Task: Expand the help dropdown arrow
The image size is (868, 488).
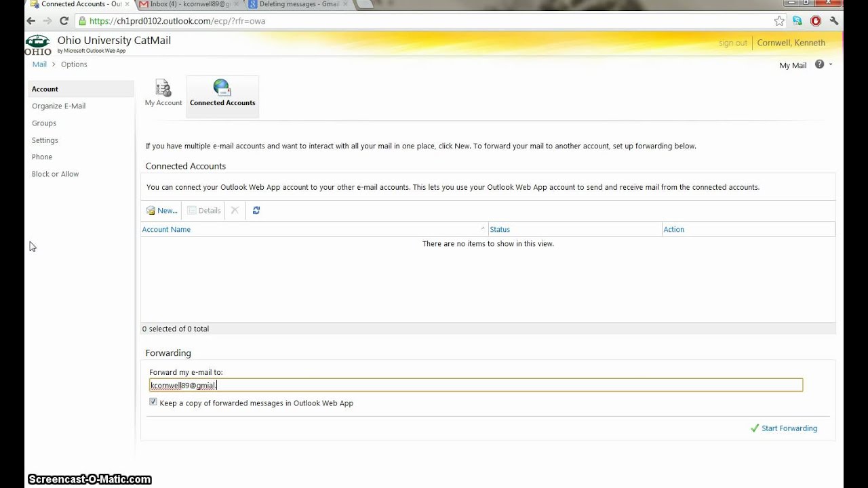Action: (831, 64)
